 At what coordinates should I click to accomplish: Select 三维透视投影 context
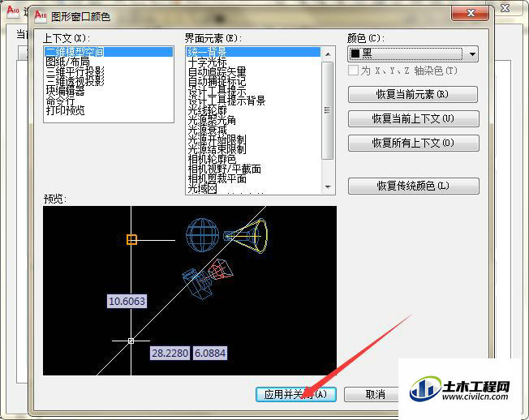[75, 81]
